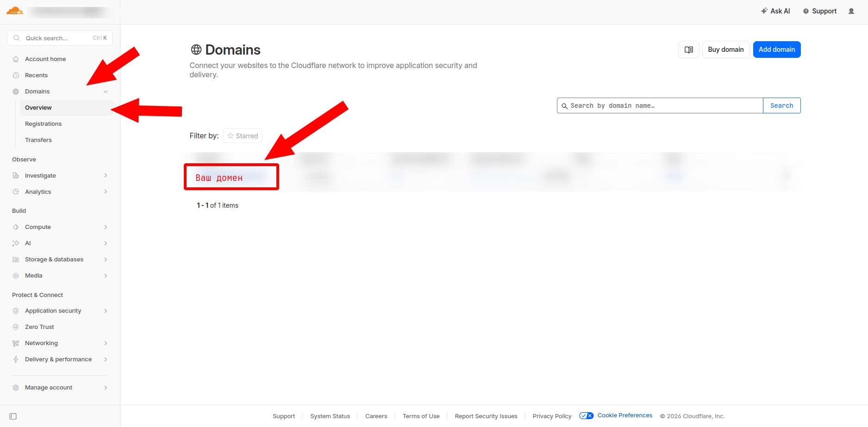The image size is (868, 427).
Task: Click the magnifier icon in Quick search
Action: coord(17,38)
